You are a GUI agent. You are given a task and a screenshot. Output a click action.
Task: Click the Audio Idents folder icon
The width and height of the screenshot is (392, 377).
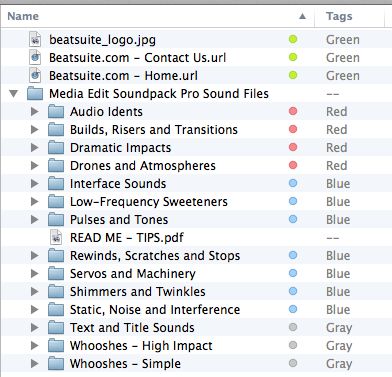(56, 112)
